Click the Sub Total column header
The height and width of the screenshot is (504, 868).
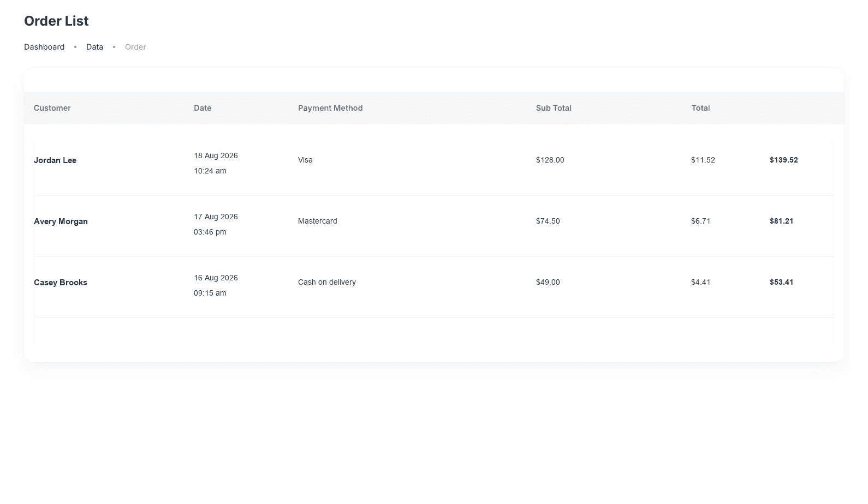(x=554, y=108)
